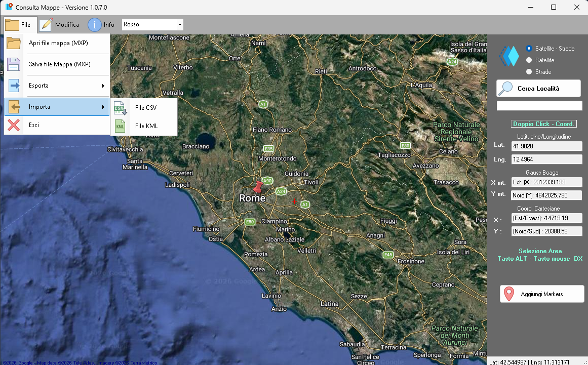This screenshot has height=365, width=588.
Task: Select the Satellite - Strade radio option
Action: coord(529,48)
